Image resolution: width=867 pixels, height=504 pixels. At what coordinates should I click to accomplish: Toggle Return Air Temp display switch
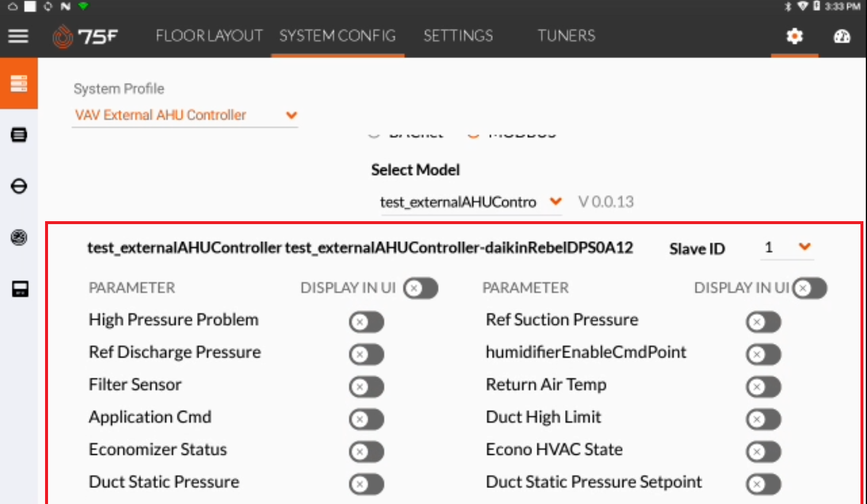click(x=763, y=387)
